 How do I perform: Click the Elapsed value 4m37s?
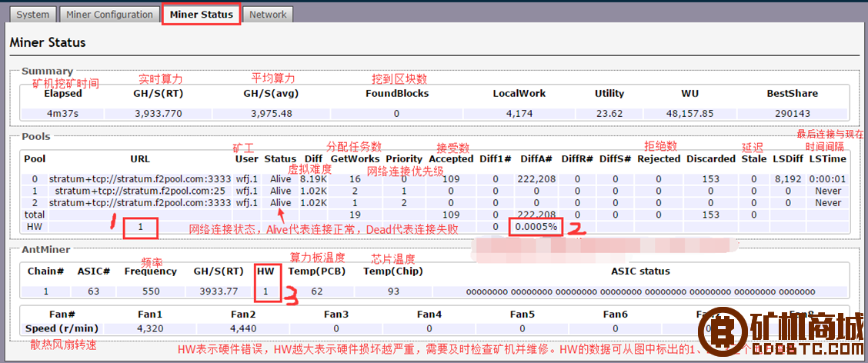click(x=62, y=114)
